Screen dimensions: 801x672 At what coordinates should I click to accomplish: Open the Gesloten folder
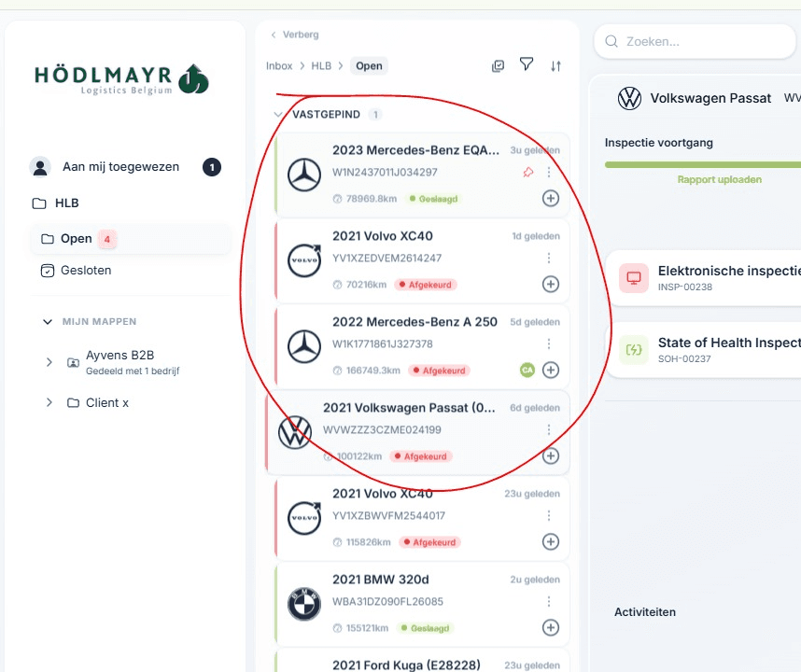coord(86,271)
